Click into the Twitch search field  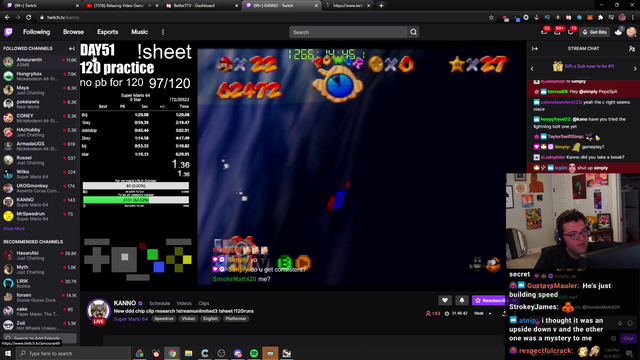[348, 32]
